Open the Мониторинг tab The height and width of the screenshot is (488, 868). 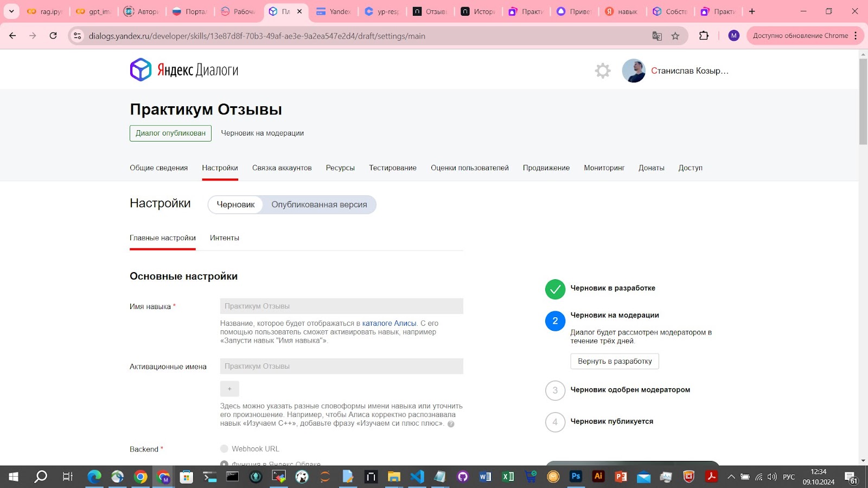[x=604, y=168]
